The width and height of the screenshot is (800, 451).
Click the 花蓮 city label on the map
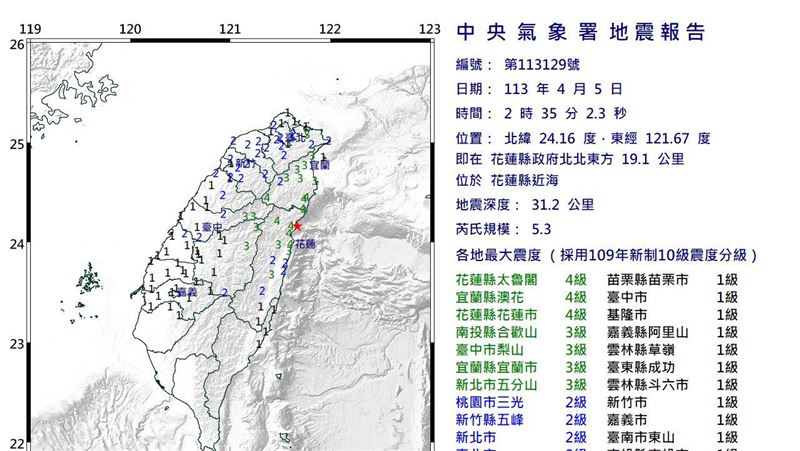tap(306, 244)
